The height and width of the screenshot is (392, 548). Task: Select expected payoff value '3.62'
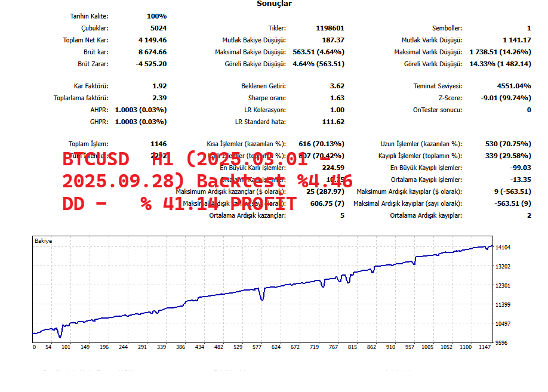(337, 85)
